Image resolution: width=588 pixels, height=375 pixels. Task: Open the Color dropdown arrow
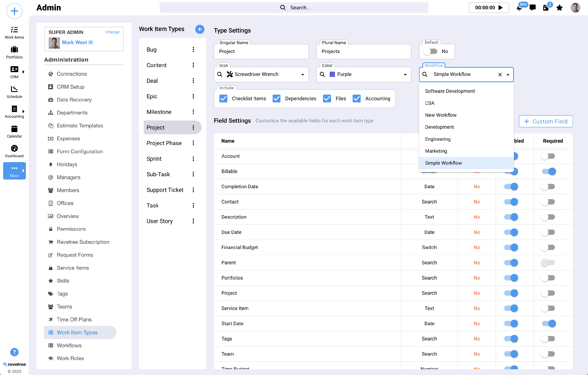405,75
